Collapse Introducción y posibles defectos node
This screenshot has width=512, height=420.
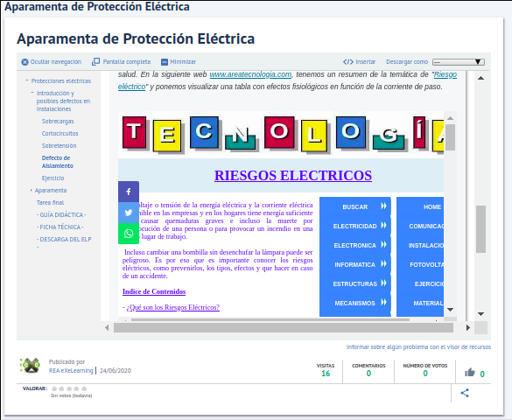point(32,93)
